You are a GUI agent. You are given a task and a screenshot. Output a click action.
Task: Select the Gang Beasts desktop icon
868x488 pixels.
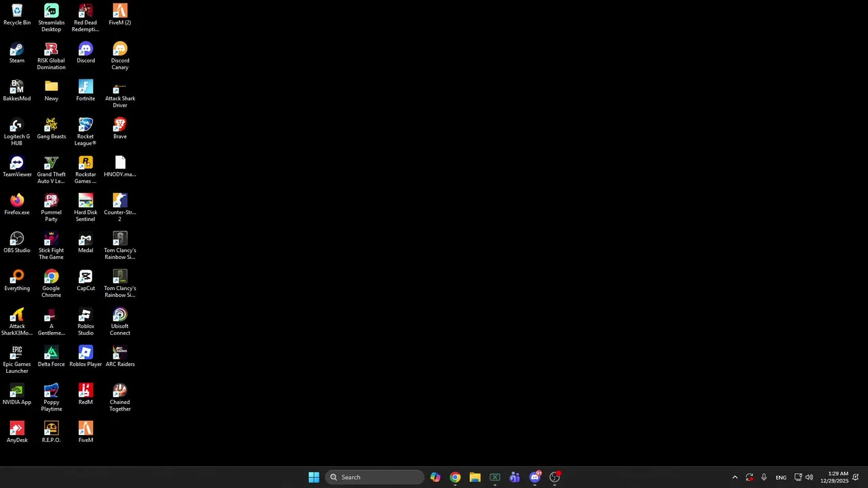(51, 129)
